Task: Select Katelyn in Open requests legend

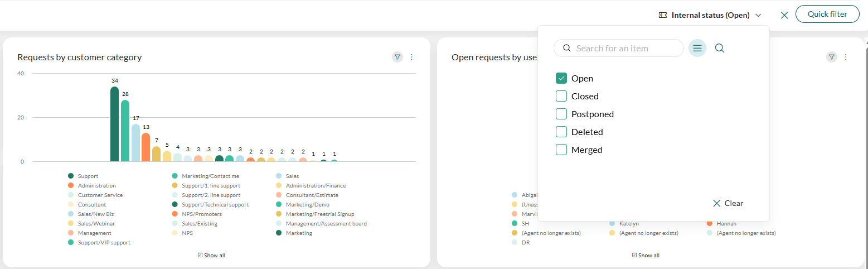Action: point(624,224)
